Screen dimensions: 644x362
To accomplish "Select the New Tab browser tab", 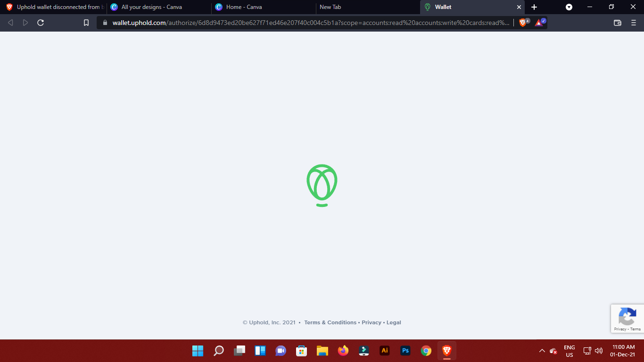I will coord(368,7).
